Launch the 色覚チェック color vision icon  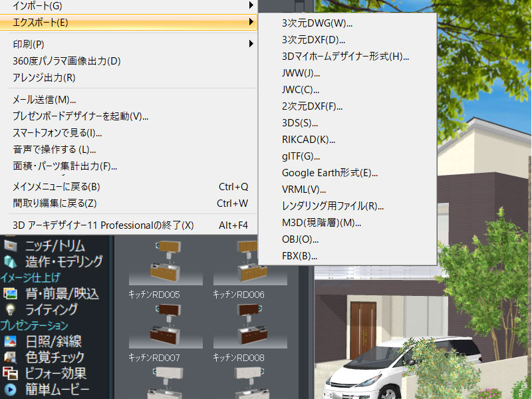tap(10, 357)
